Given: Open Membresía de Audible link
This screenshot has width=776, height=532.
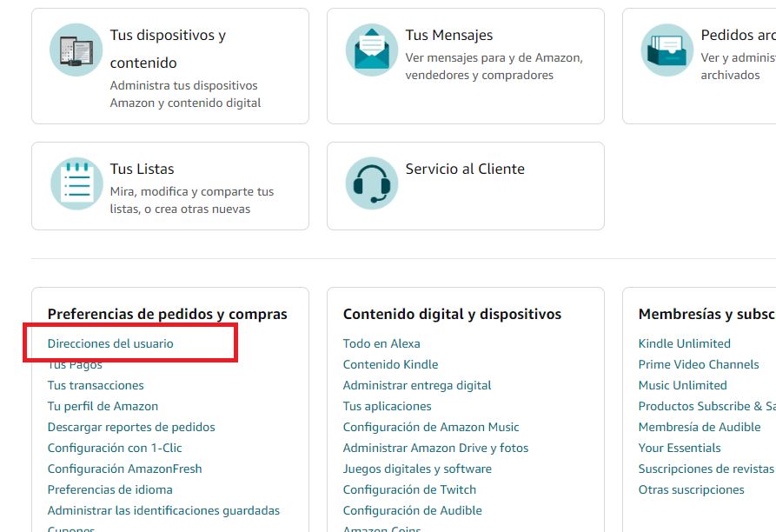Looking at the screenshot, I should point(700,427).
